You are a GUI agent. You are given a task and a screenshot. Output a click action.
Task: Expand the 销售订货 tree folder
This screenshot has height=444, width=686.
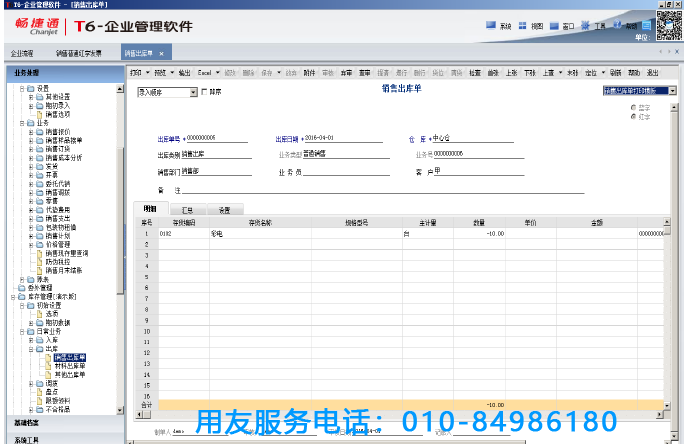click(31, 149)
